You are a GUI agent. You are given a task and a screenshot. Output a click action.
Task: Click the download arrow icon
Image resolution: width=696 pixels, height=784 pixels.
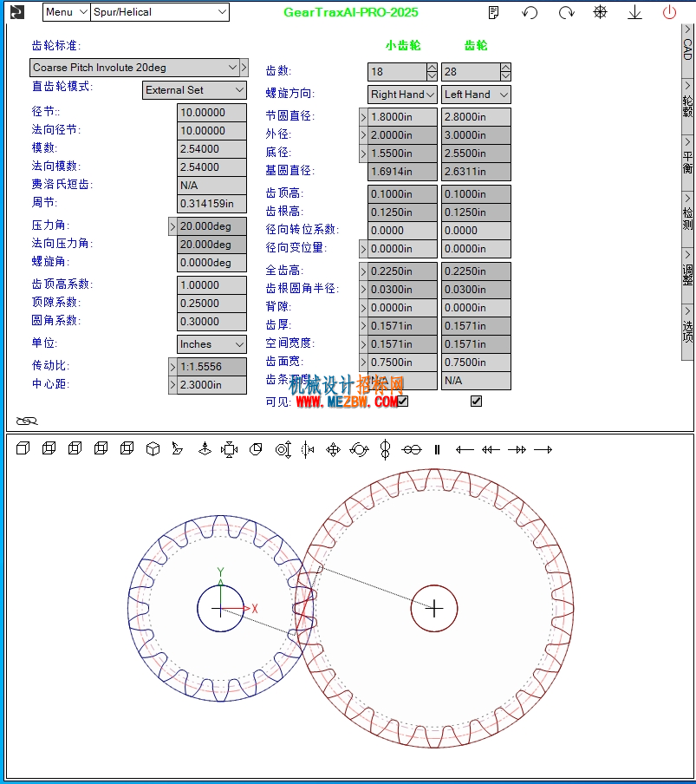(634, 12)
